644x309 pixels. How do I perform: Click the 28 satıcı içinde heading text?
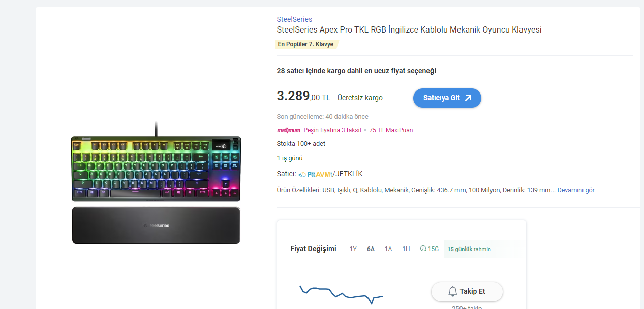(356, 71)
